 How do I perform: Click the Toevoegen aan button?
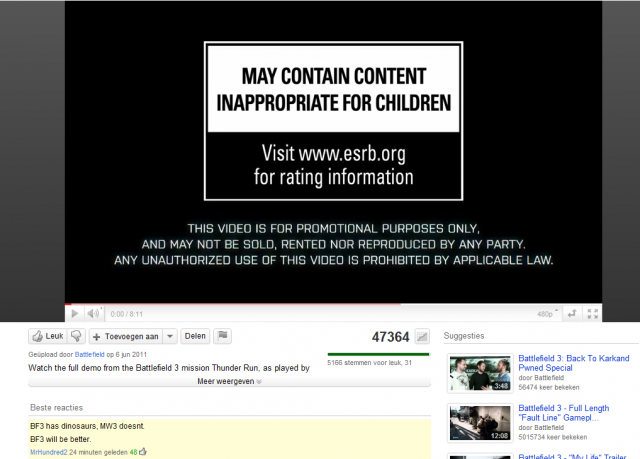point(126,337)
